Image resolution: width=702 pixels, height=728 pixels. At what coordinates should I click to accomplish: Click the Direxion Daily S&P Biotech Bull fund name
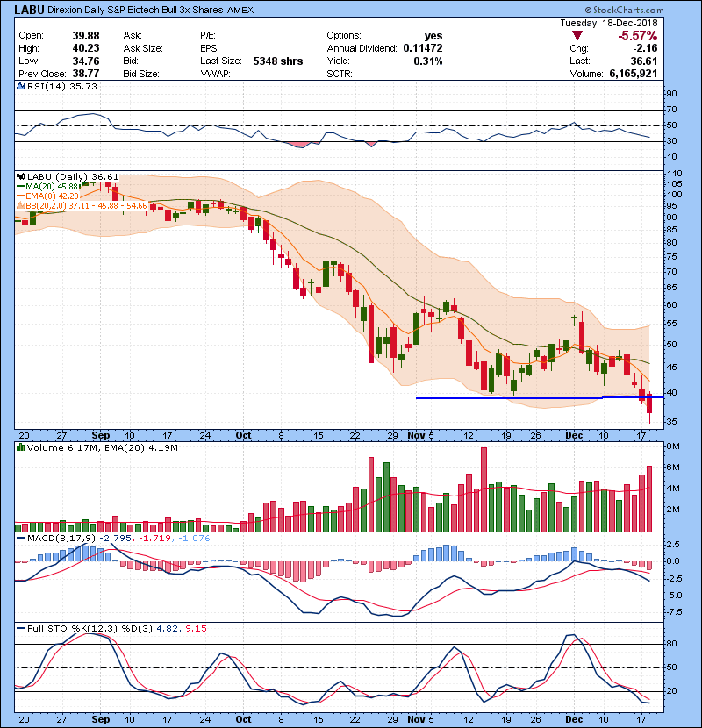(135, 10)
